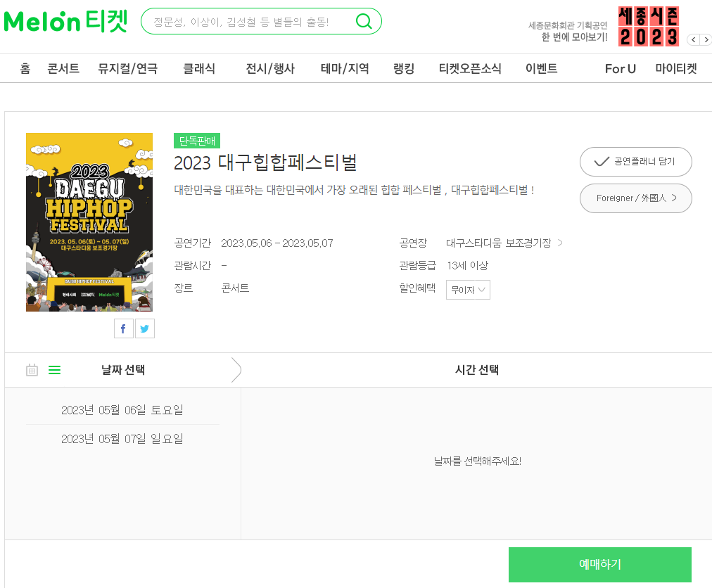Open the 무이자 discount benefit dropdown
Image resolution: width=712 pixels, height=588 pixels.
coord(467,289)
